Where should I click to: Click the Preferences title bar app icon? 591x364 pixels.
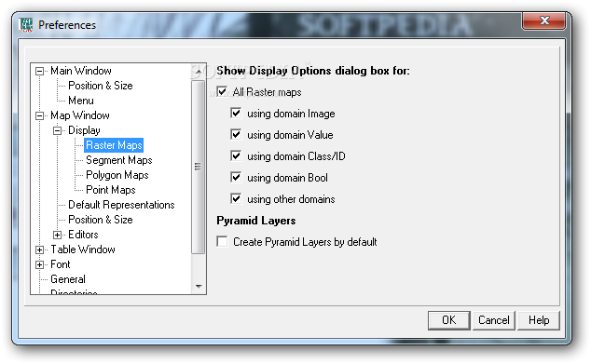26,25
